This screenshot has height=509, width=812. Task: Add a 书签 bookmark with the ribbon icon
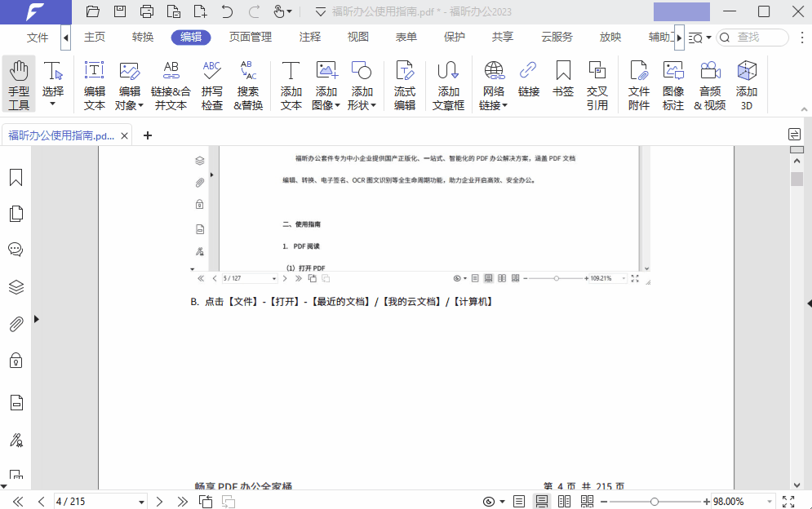(562, 84)
